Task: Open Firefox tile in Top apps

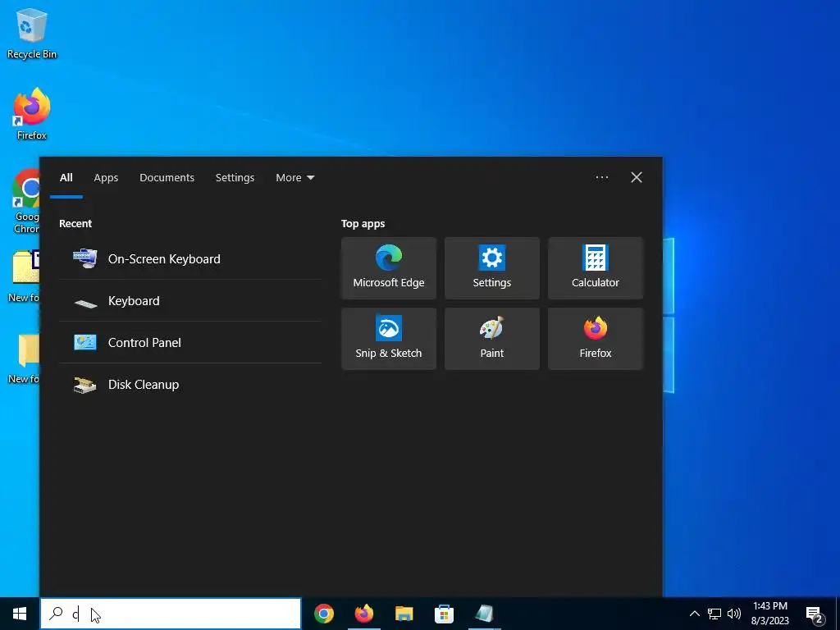Action: tap(596, 339)
